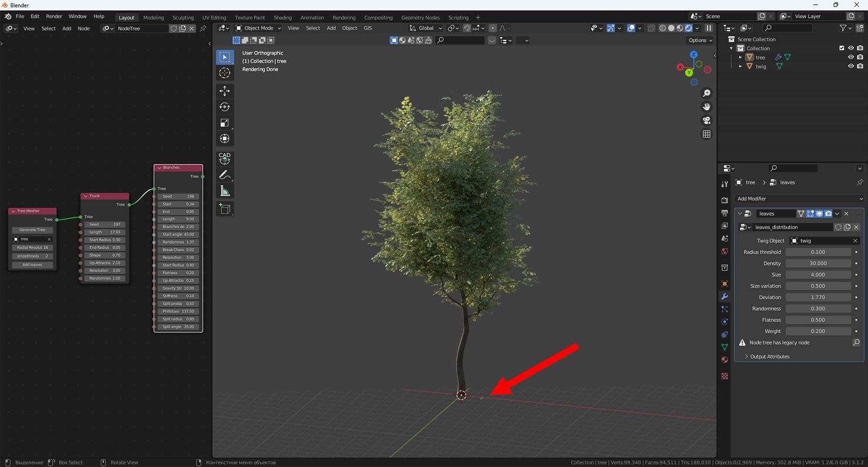Expand the Output Attributes section

click(x=769, y=357)
